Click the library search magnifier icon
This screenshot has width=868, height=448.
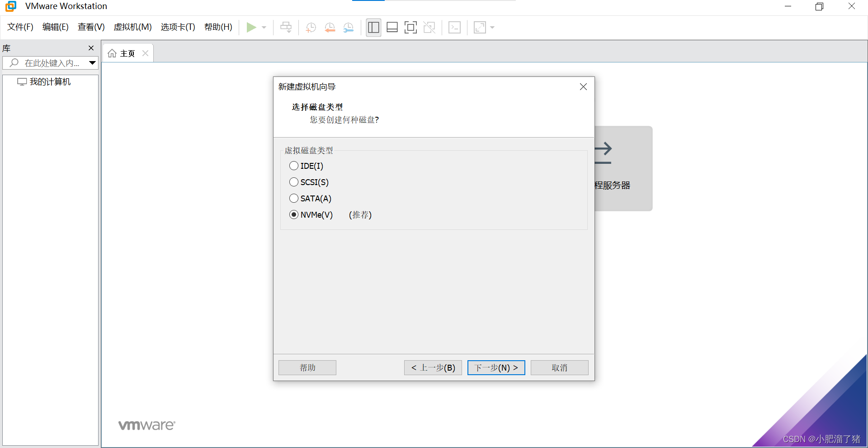pos(14,63)
